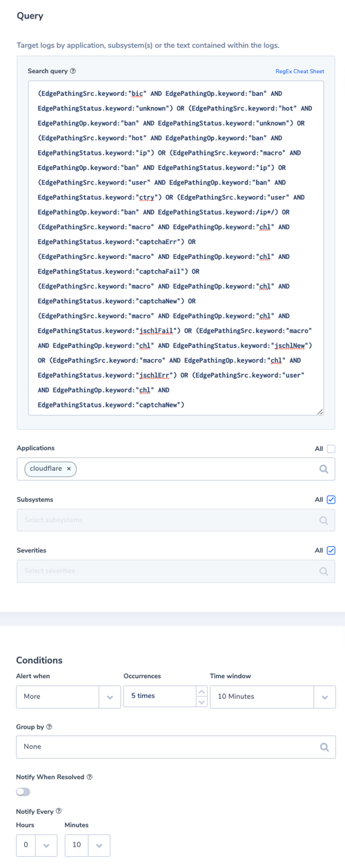
Task: Open the Time window 10 Minutes dropdown
Action: click(x=273, y=697)
